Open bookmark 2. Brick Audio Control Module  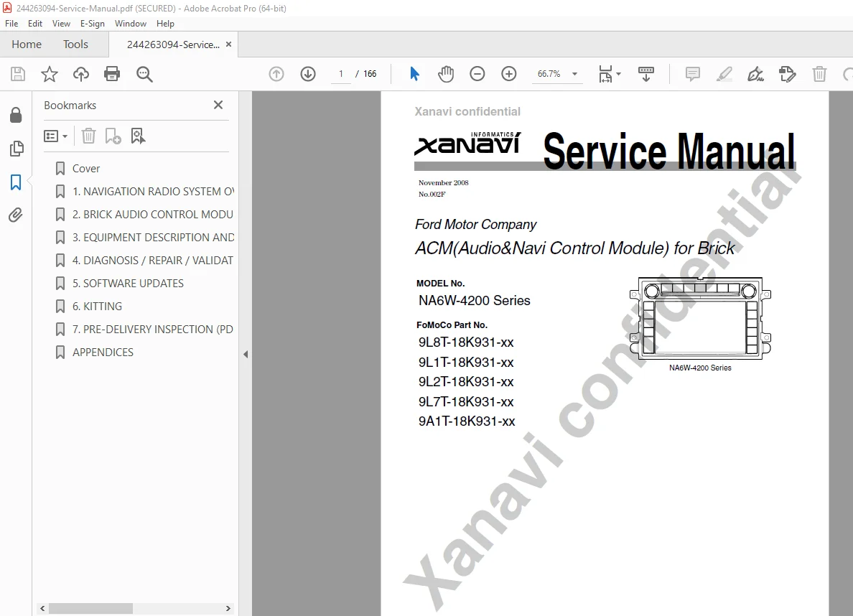(153, 215)
